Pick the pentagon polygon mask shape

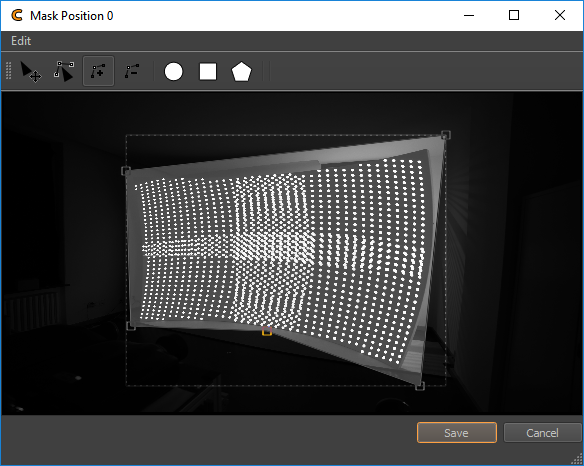pos(241,72)
